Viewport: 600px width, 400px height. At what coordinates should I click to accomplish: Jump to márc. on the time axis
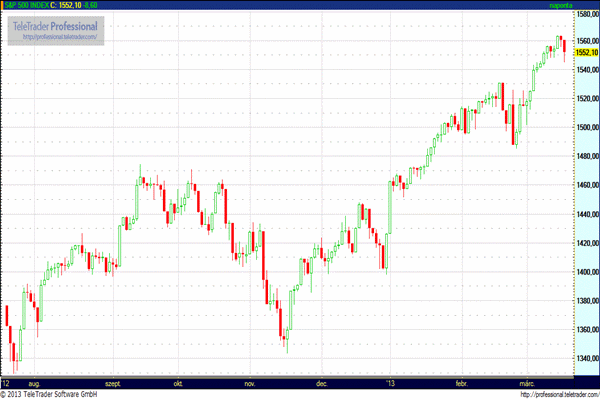click(528, 382)
